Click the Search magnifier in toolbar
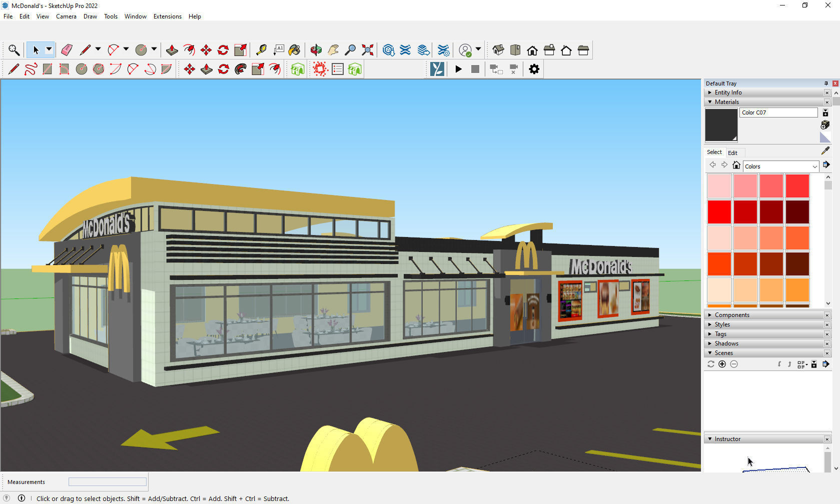This screenshot has width=840, height=504. coord(14,50)
